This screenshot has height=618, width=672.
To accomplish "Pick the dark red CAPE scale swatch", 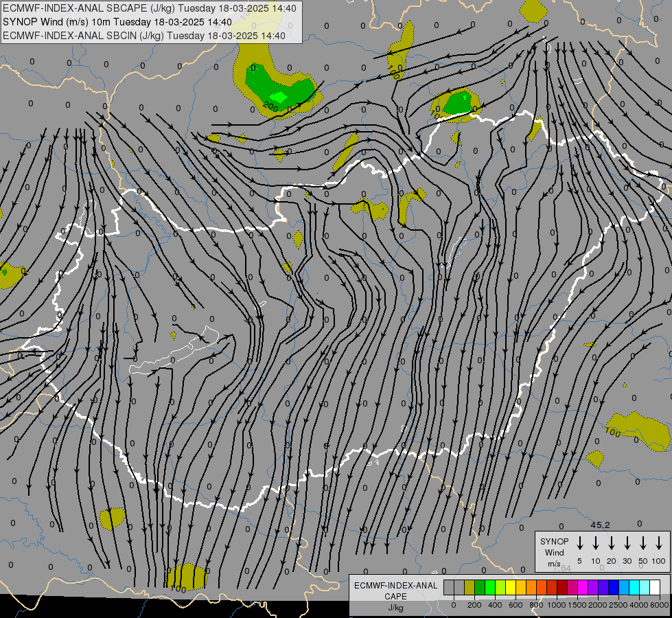I will (x=562, y=587).
